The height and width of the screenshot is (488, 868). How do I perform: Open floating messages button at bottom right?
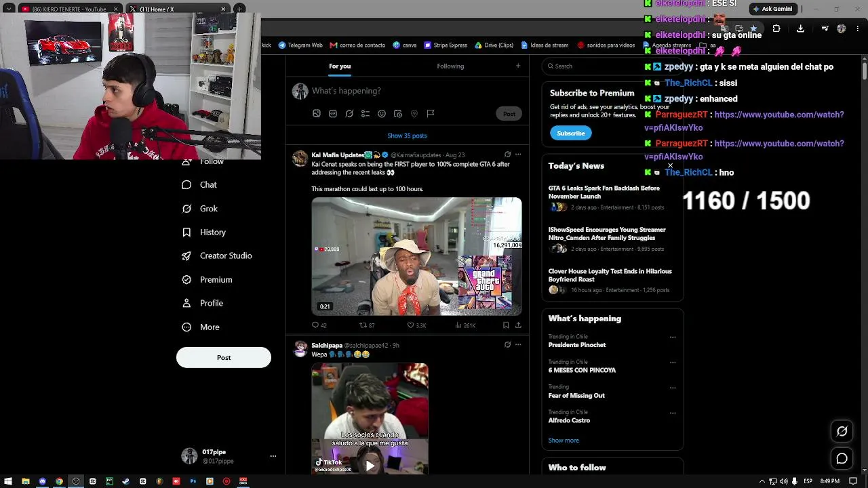(842, 459)
